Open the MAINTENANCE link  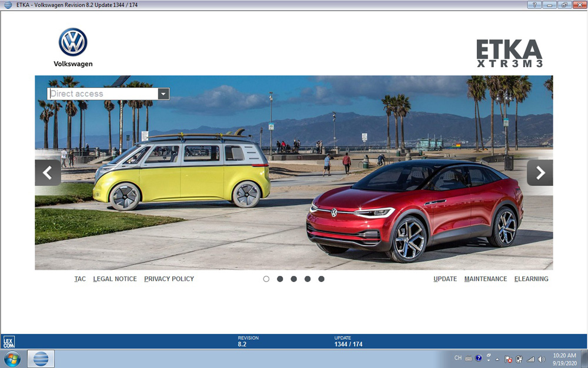click(x=486, y=279)
